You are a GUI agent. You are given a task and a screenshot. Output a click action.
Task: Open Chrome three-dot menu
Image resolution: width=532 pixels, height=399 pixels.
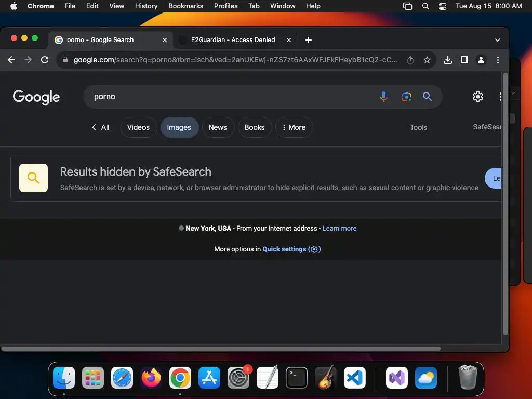[498, 60]
